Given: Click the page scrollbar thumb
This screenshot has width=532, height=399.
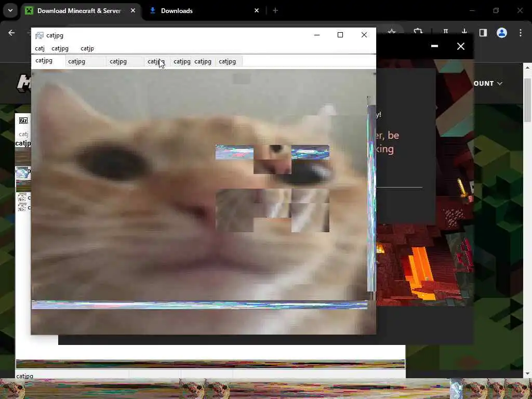Looking at the screenshot, I should (x=527, y=100).
